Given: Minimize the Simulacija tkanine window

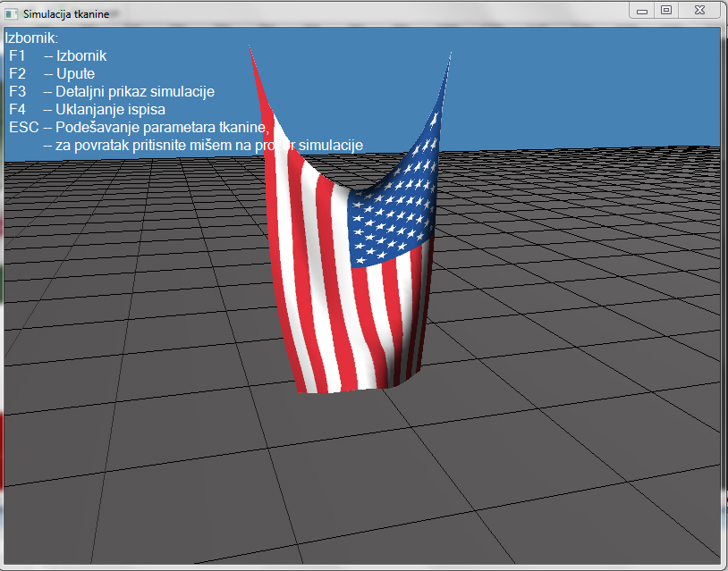Looking at the screenshot, I should [642, 11].
